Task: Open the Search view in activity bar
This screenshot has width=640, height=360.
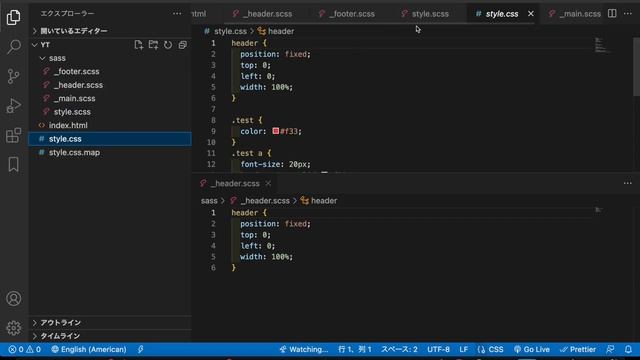Action: pyautogui.click(x=13, y=47)
